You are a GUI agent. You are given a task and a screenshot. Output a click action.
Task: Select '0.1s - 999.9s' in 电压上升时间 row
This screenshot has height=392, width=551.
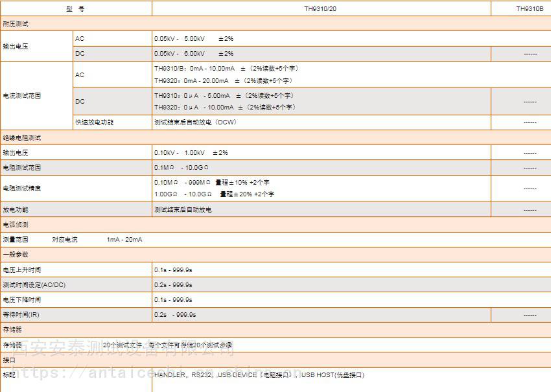[x=173, y=270]
